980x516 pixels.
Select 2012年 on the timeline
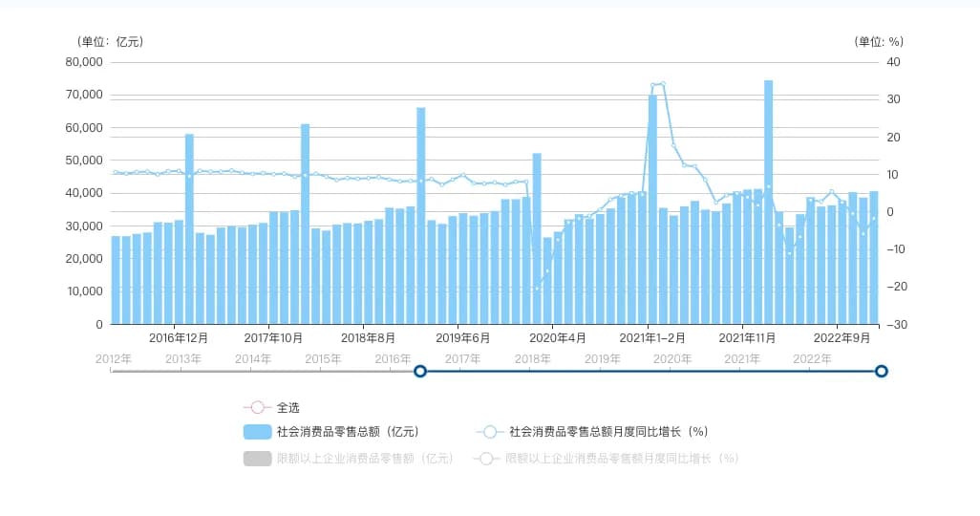[x=114, y=359]
